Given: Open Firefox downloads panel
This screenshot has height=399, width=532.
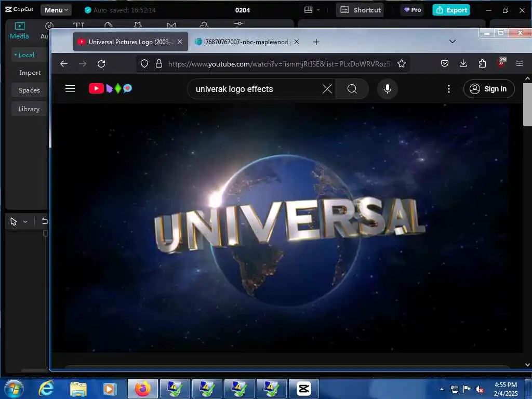Looking at the screenshot, I should (463, 63).
